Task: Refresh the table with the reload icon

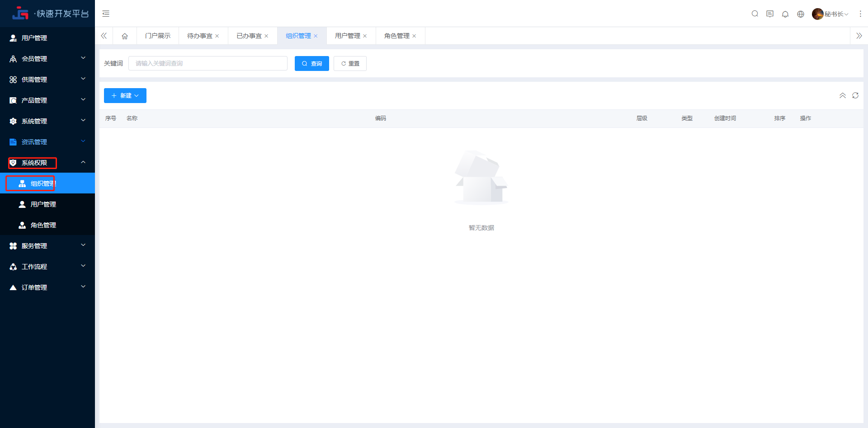Action: [855, 95]
